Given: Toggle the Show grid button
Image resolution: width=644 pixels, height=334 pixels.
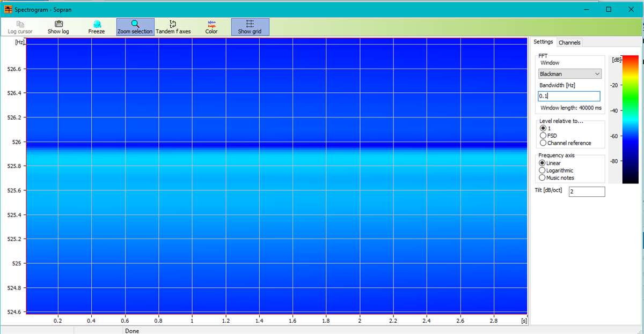Looking at the screenshot, I should point(250,27).
